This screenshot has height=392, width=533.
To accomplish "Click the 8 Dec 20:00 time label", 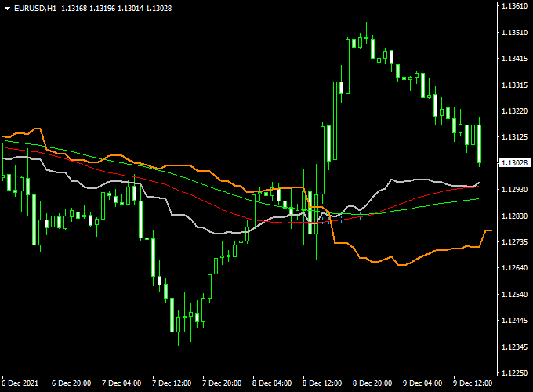I will point(372,383).
